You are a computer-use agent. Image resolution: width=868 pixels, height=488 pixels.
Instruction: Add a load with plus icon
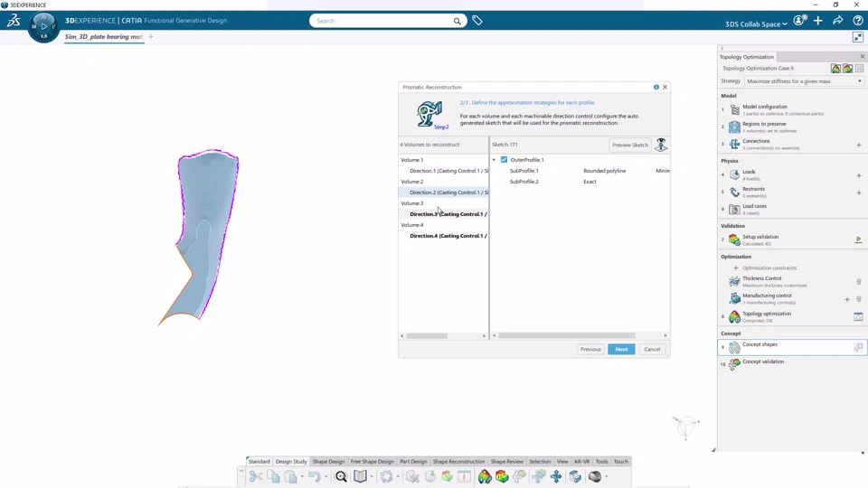[859, 175]
